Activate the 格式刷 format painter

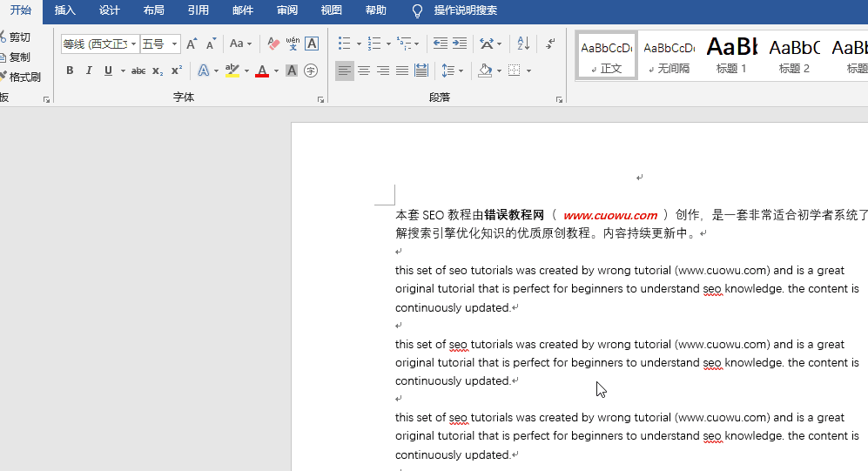point(21,77)
